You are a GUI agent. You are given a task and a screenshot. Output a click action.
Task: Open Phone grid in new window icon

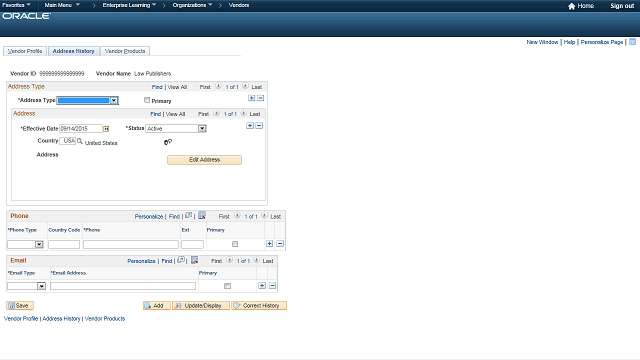[x=188, y=216]
